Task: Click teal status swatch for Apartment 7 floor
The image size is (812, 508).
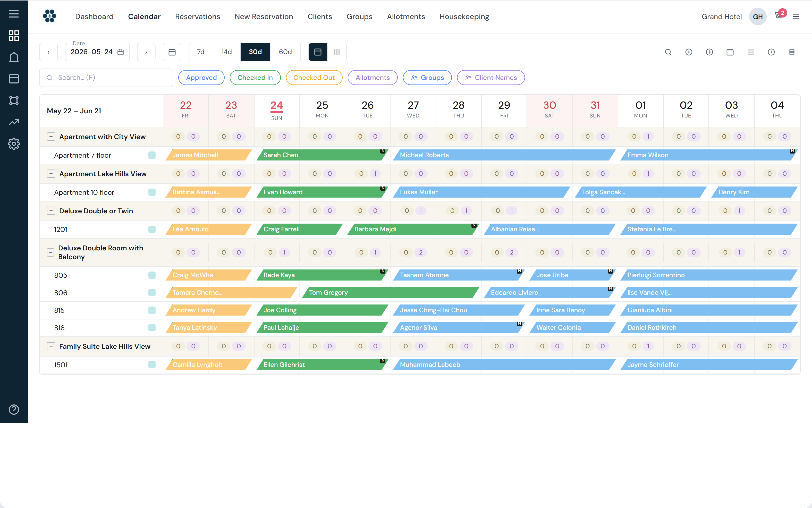Action: click(x=152, y=155)
